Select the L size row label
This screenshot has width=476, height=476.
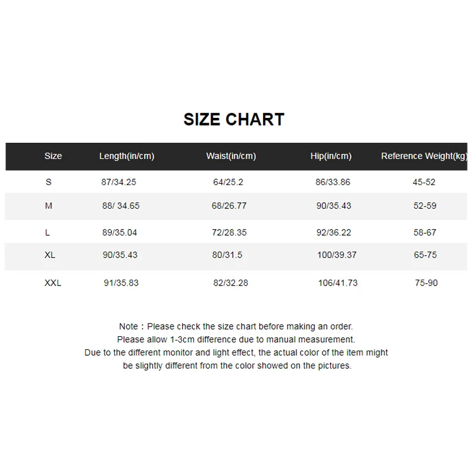click(x=48, y=233)
